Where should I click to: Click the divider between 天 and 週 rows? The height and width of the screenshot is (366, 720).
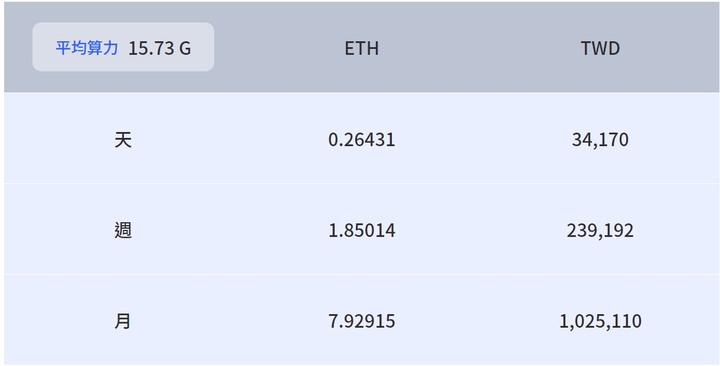[x=361, y=183]
